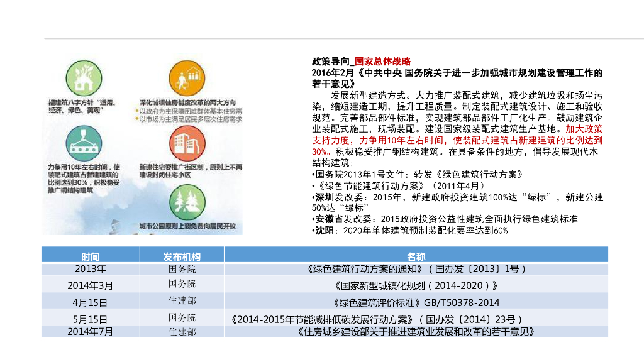Click the green house-with-leaves icon
Viewport: 644px width, 362px height.
tap(84, 79)
